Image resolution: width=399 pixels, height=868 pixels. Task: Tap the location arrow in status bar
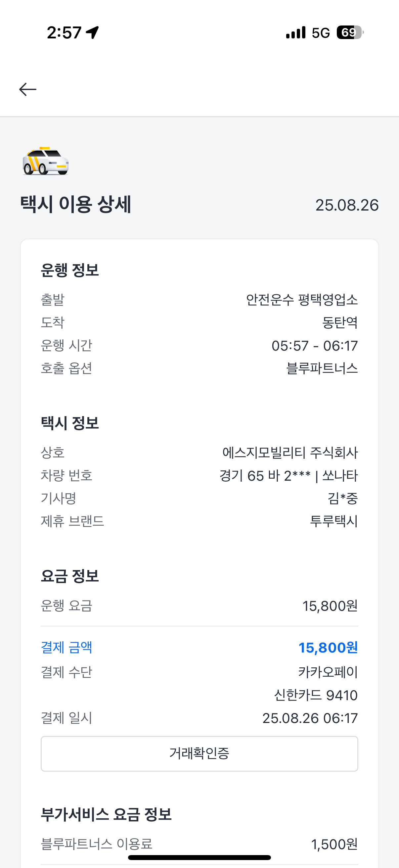[x=92, y=33]
